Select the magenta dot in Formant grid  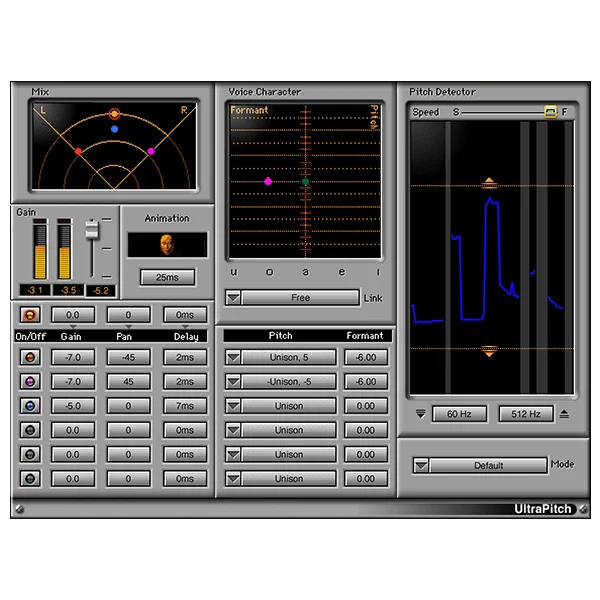[x=268, y=181]
